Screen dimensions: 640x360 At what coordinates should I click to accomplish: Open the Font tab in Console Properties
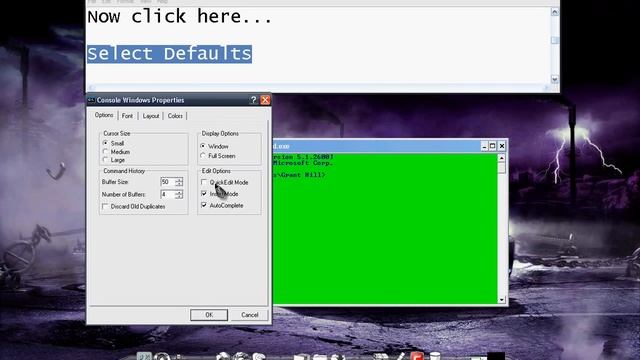pyautogui.click(x=127, y=116)
